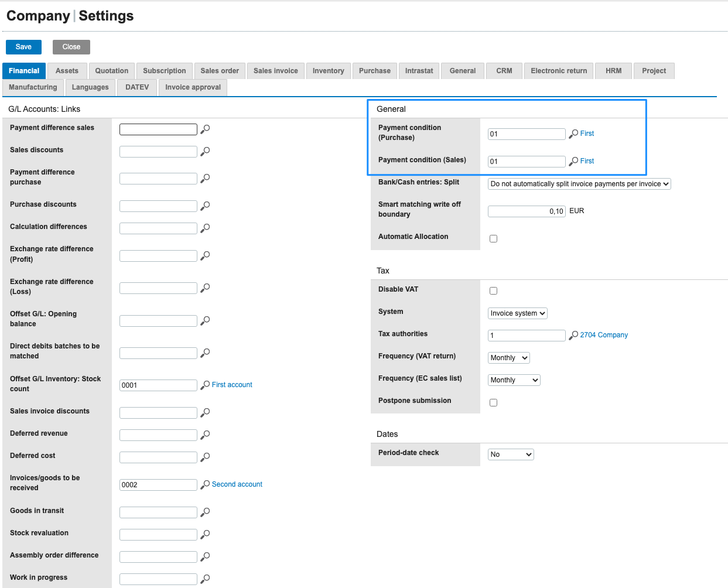Open the HRM tab
Image resolution: width=728 pixels, height=588 pixels.
[x=614, y=71]
